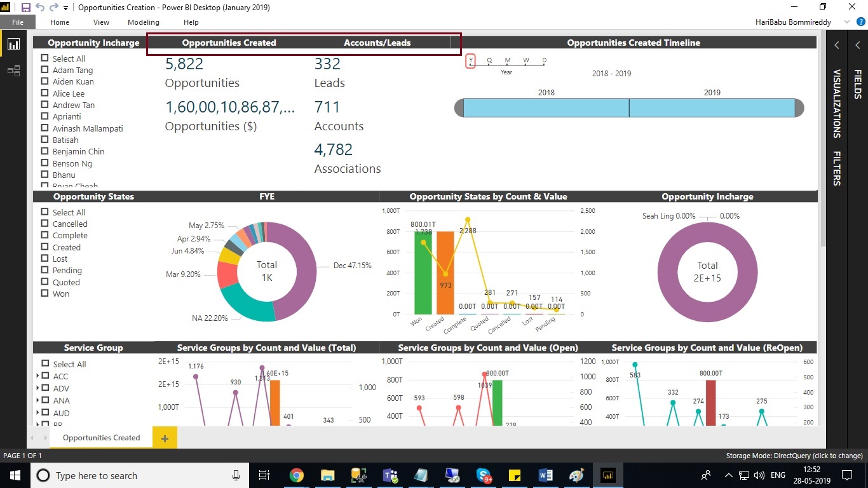Open the Report view icon in sidebar
This screenshot has width=868, height=488.
tap(13, 44)
